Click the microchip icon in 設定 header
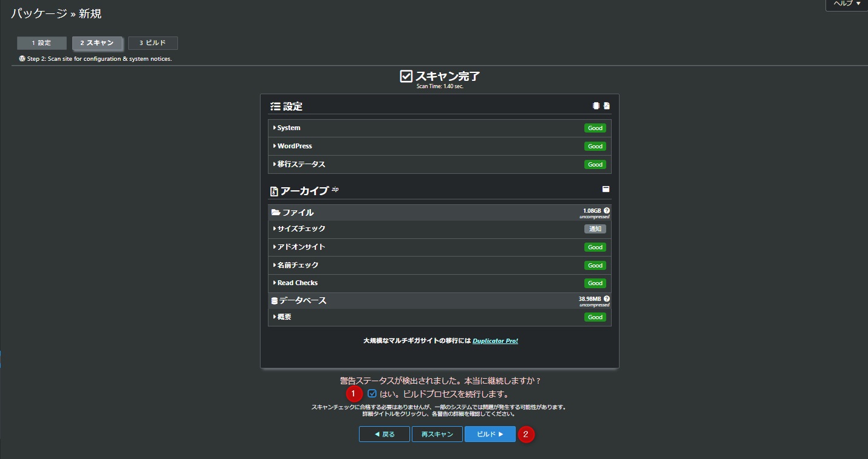Screen dimensions: 868x459 596,106
